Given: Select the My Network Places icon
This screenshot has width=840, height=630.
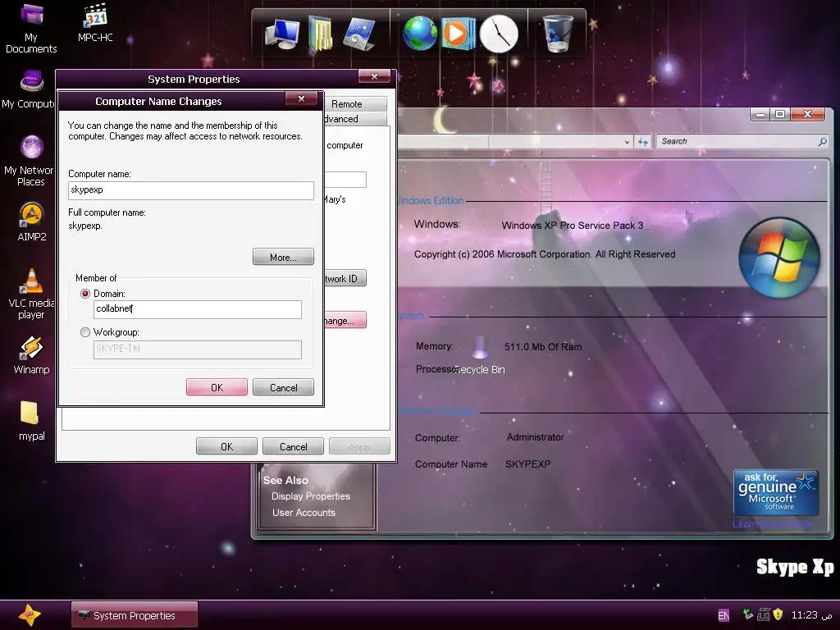Looking at the screenshot, I should coord(30,161).
